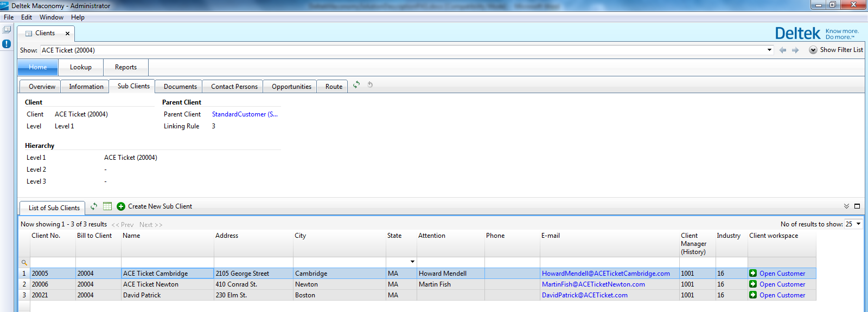Image resolution: width=868 pixels, height=312 pixels.
Task: Open the State column filter dropdown
Action: pyautogui.click(x=412, y=262)
